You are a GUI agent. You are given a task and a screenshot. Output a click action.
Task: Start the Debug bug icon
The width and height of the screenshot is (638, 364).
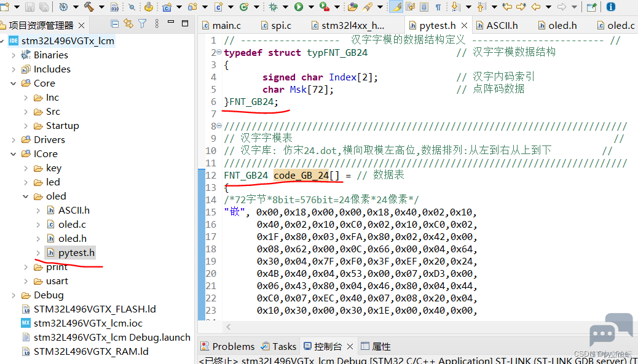click(x=273, y=7)
